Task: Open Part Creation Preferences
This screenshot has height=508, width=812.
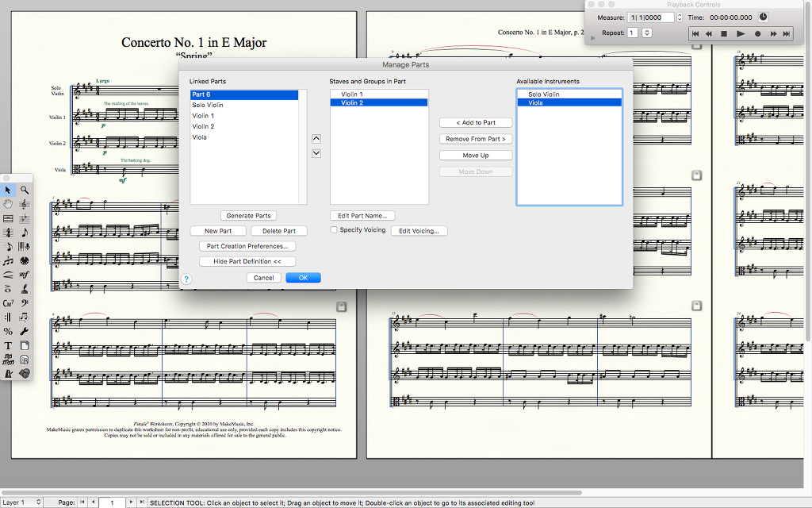Action: pyautogui.click(x=247, y=246)
